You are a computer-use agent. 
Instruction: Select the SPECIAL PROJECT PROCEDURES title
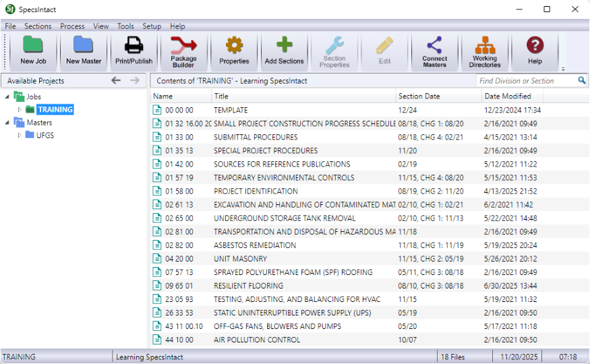click(x=266, y=151)
